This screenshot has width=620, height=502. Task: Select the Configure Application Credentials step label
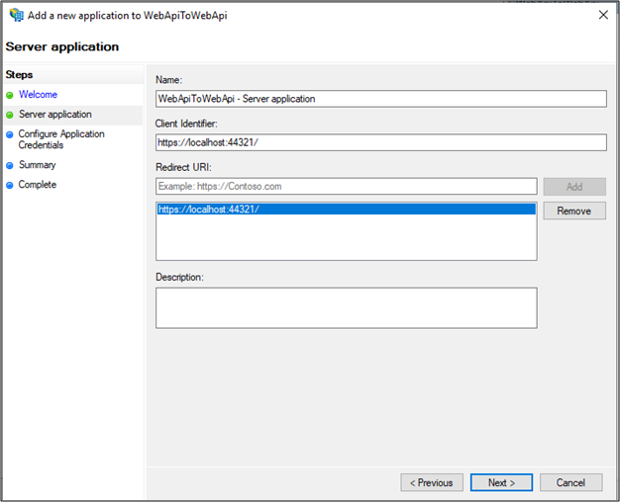(61, 139)
